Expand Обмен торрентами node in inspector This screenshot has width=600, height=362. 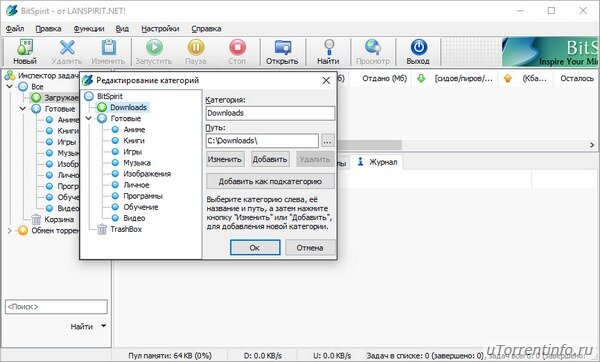(10, 231)
